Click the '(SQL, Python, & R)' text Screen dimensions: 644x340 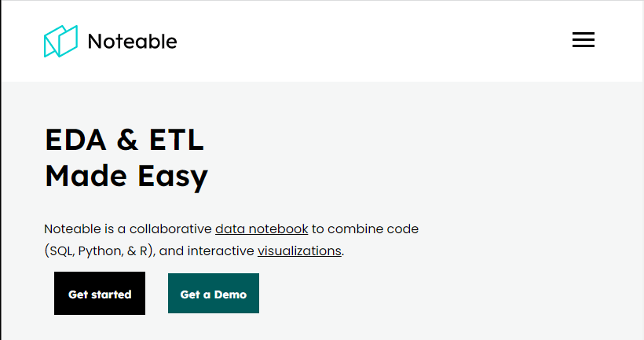(100, 251)
